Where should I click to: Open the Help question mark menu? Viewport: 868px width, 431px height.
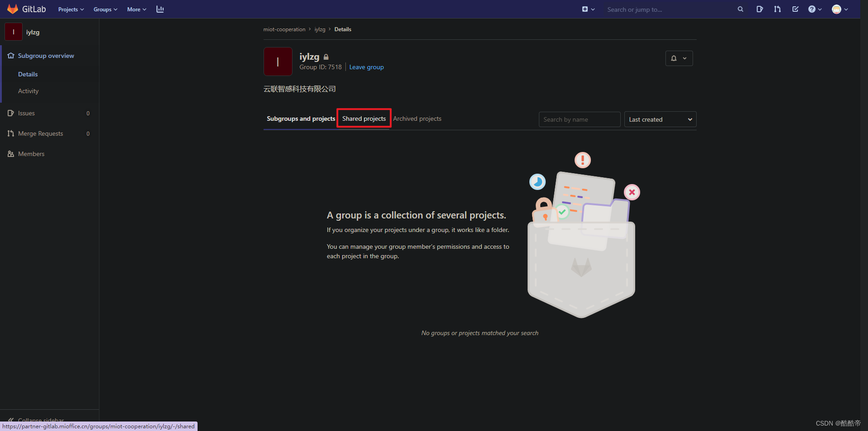point(815,9)
